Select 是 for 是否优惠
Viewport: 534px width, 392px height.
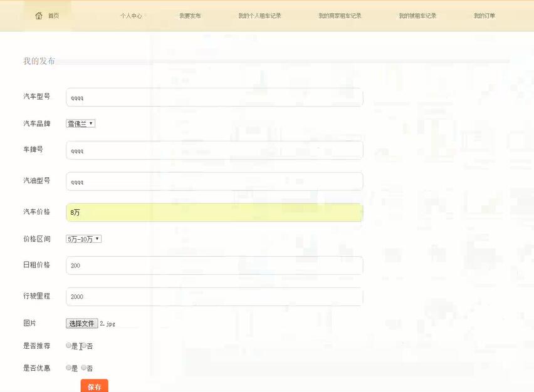[x=68, y=368]
